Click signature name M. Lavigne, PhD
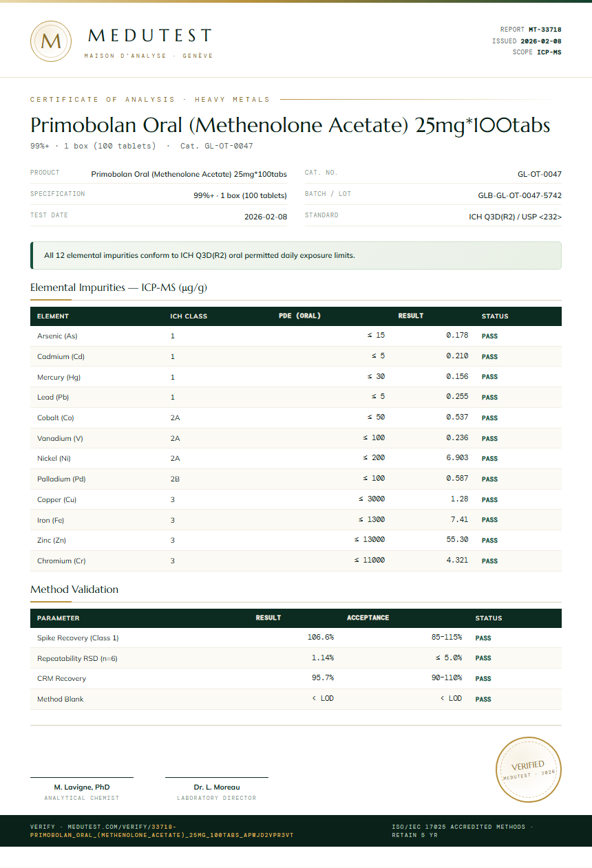Screen dimensions: 592x868 [x=82, y=787]
